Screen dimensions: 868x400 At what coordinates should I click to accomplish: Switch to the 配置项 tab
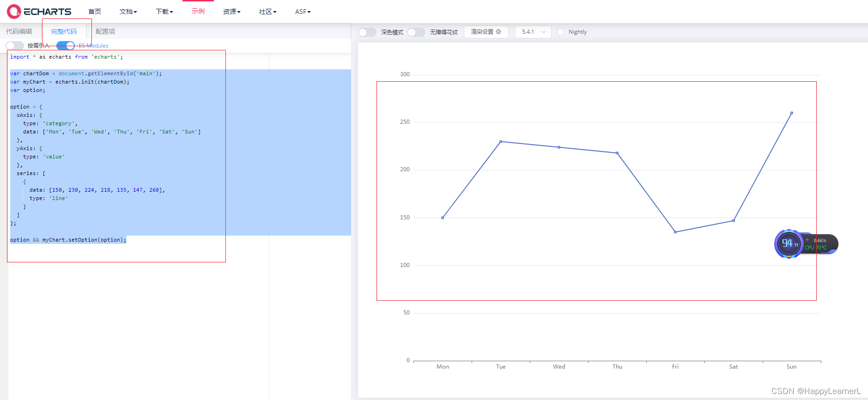pos(105,31)
